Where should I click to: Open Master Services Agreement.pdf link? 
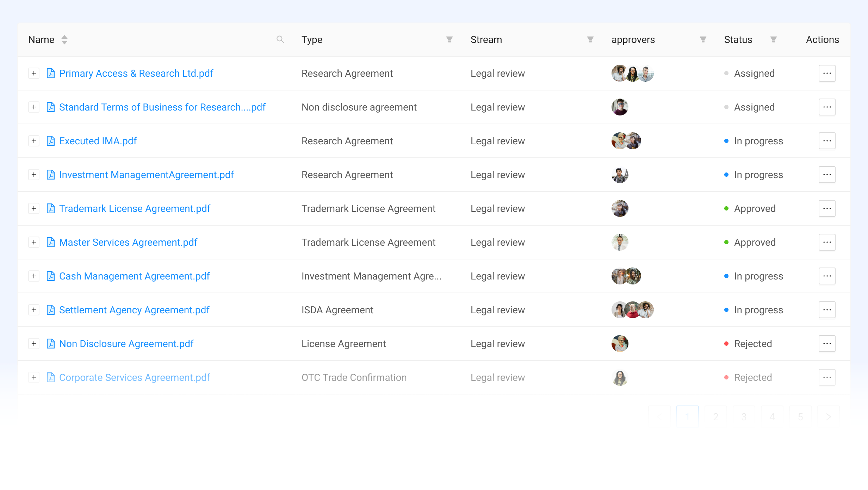coord(128,242)
